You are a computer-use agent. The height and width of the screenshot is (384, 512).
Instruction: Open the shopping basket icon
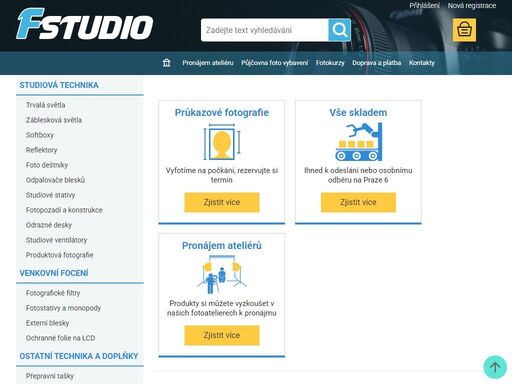click(464, 30)
